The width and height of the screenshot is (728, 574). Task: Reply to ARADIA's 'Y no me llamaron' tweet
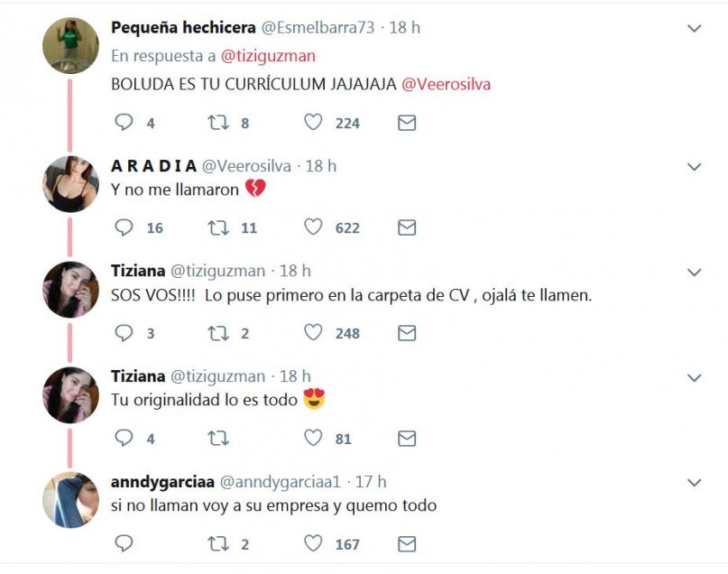point(124,227)
